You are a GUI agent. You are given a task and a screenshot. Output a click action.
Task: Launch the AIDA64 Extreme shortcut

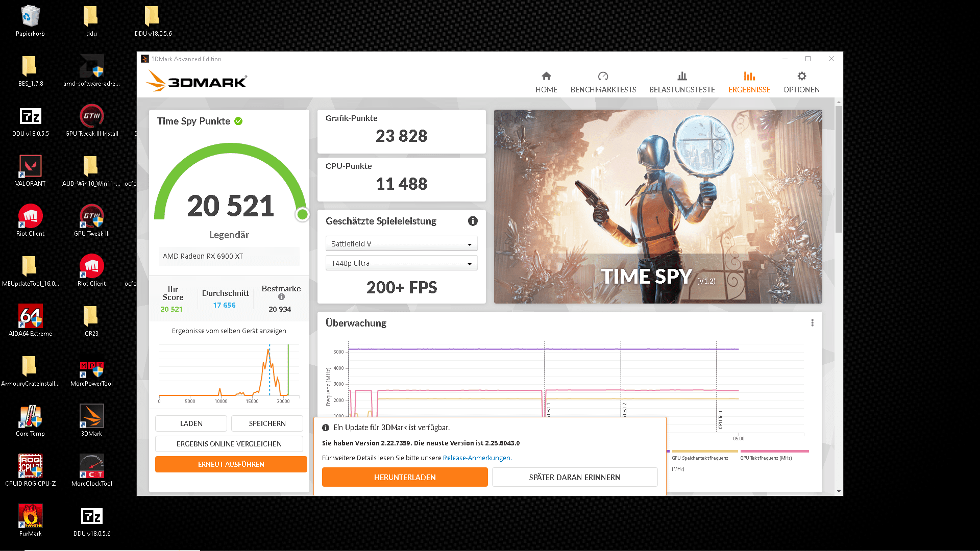coord(30,320)
